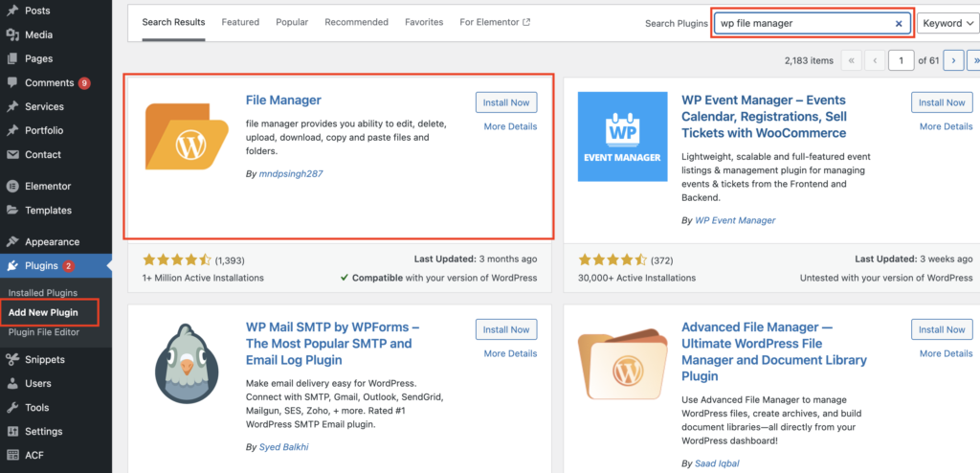The width and height of the screenshot is (980, 473).
Task: Click the WP Event Manager plugin title link
Action: coord(764,117)
